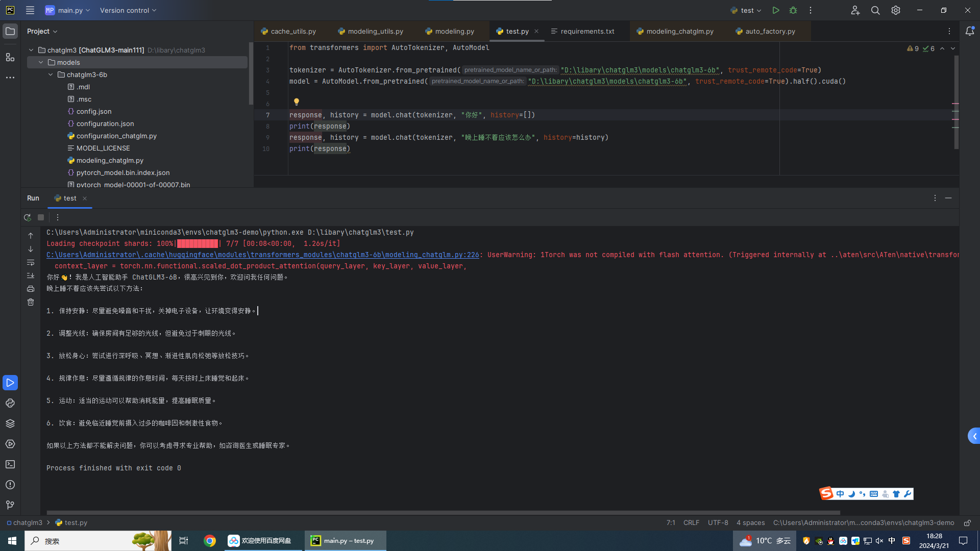This screenshot has width=980, height=551.
Task: Open the Structure tool window
Action: (10, 57)
